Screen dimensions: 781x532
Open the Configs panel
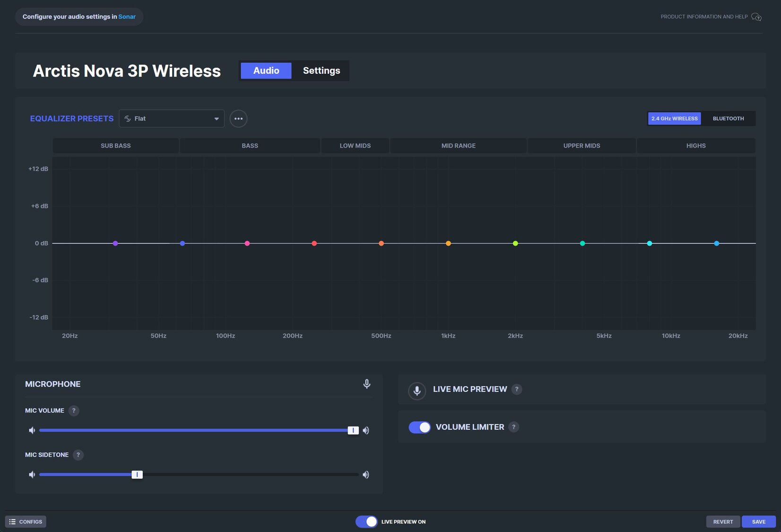coord(26,522)
